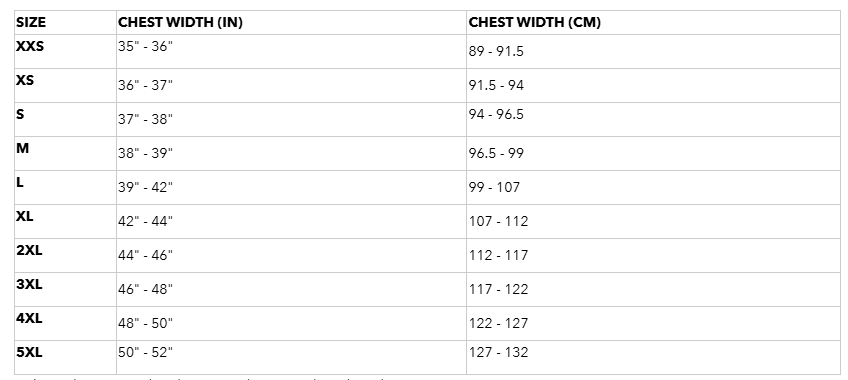848x380 pixels.
Task: Select the S size cell
Action: pyautogui.click(x=20, y=115)
